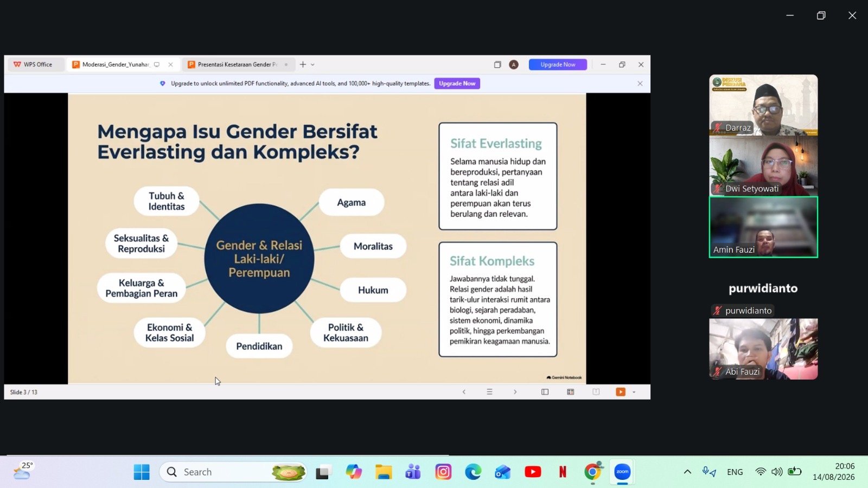This screenshot has width=868, height=488.
Task: Click the muted mic icon beside Darraz
Action: click(x=718, y=128)
